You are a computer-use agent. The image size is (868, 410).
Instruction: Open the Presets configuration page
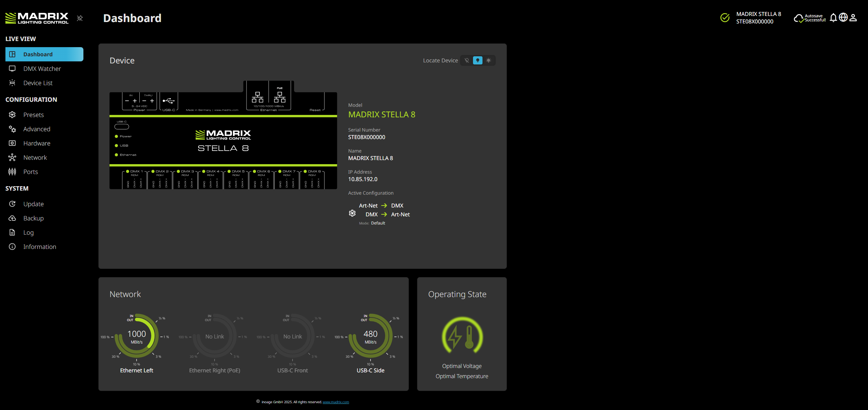[x=44, y=115]
